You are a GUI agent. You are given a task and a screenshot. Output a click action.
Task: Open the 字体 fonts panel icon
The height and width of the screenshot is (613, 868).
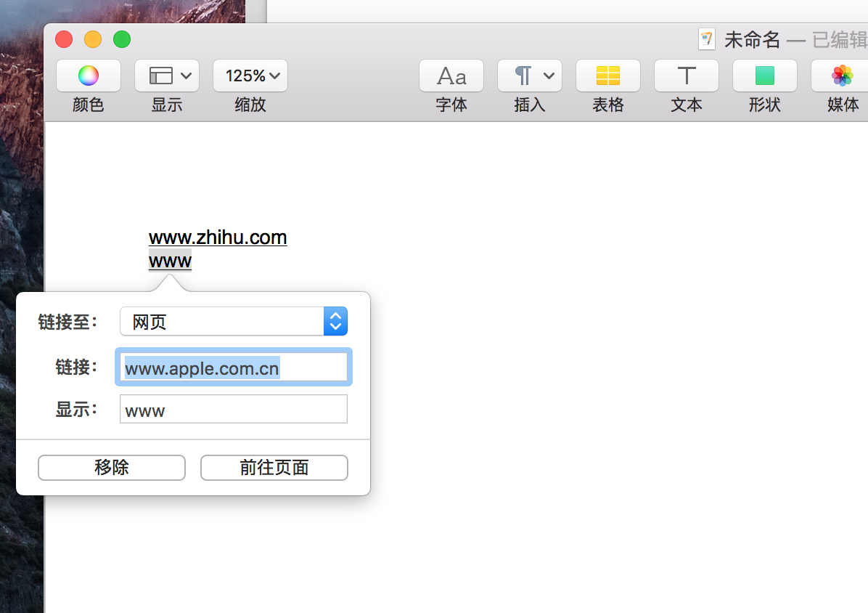[x=451, y=76]
